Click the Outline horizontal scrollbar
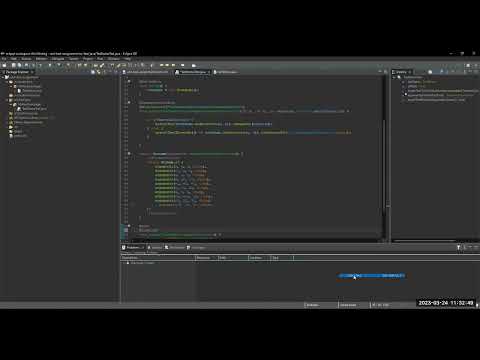480x360 pixels. click(x=425, y=240)
